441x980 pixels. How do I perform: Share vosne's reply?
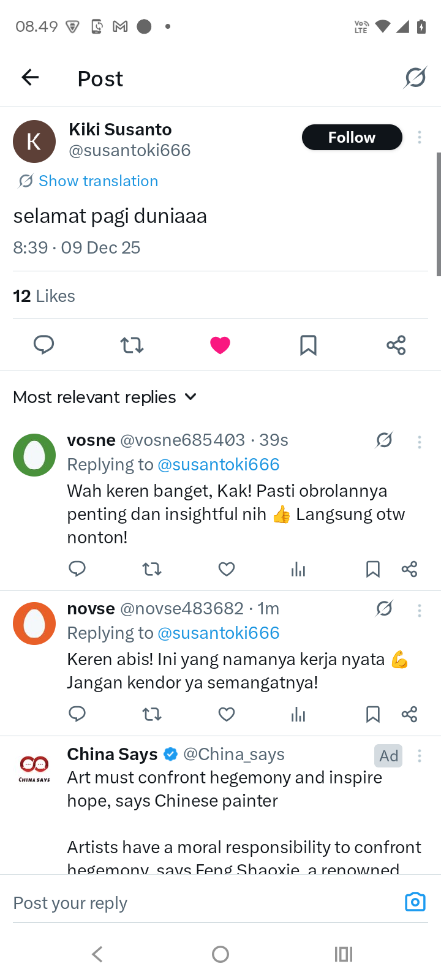(x=410, y=570)
